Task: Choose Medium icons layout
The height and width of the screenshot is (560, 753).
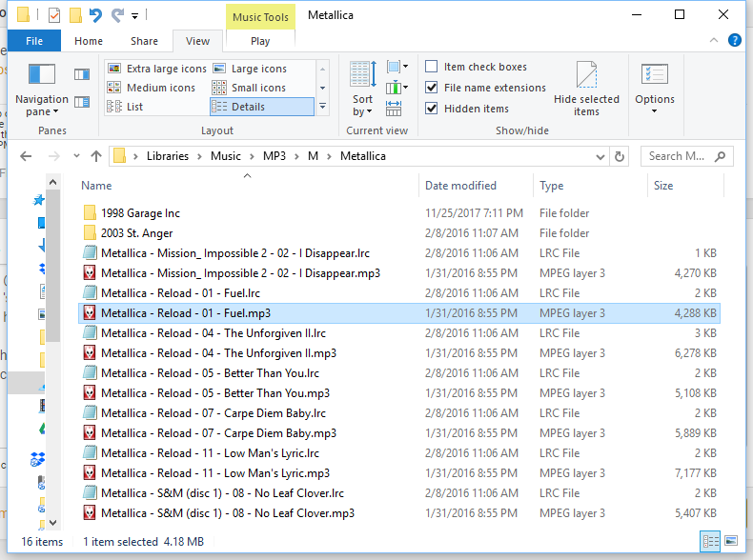Action: coord(152,88)
